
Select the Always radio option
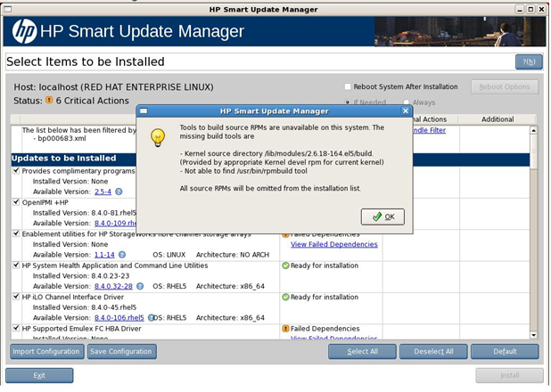click(x=407, y=102)
